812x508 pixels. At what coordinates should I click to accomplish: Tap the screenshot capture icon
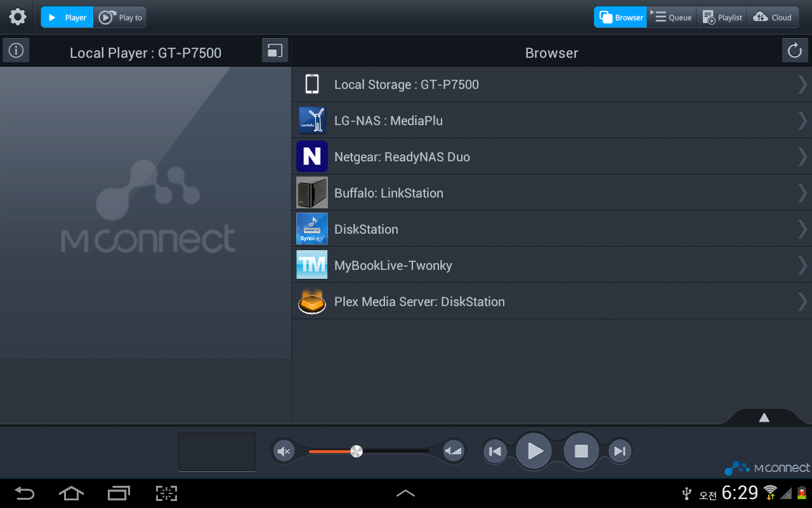click(166, 493)
